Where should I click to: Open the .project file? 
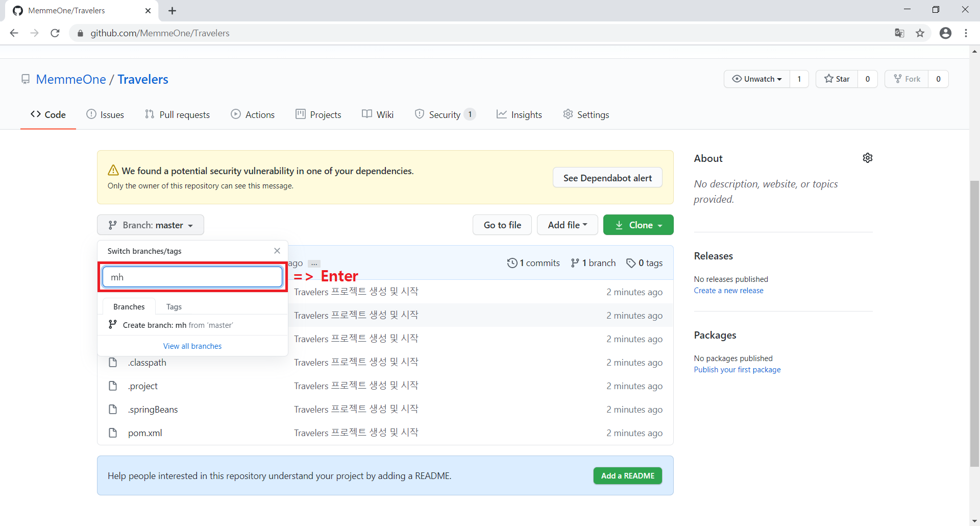coord(143,386)
